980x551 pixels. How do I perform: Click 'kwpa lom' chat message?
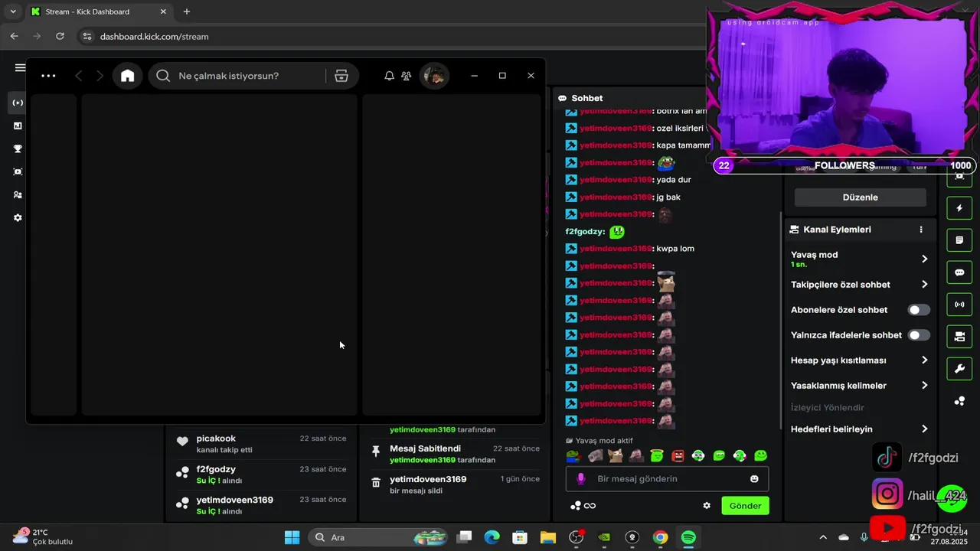(675, 249)
